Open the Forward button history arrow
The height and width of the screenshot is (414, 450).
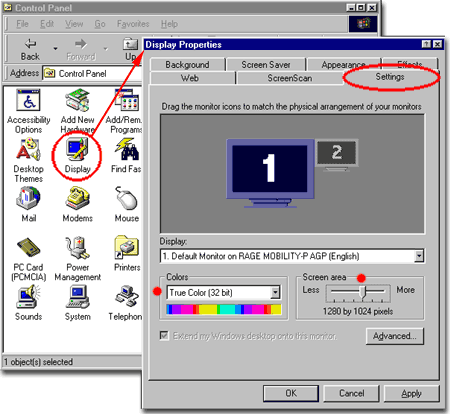point(106,49)
